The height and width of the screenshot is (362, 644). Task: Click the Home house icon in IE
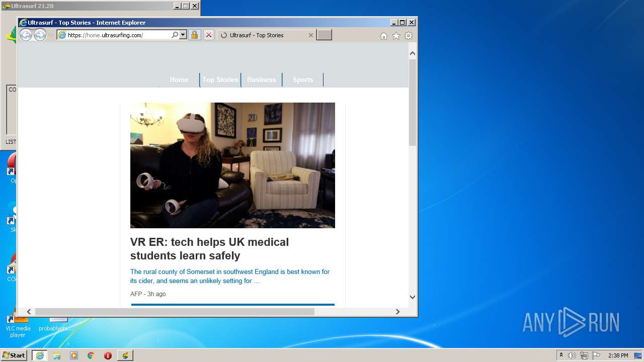(x=384, y=36)
